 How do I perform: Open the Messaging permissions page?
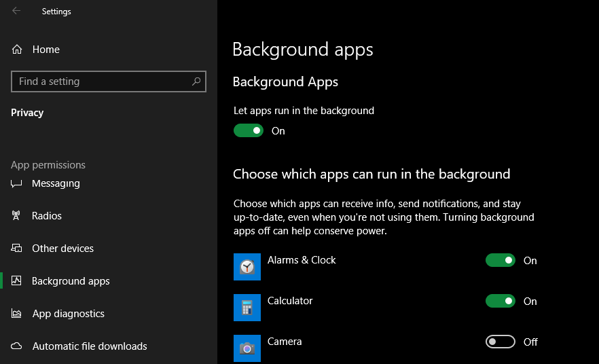point(56,183)
